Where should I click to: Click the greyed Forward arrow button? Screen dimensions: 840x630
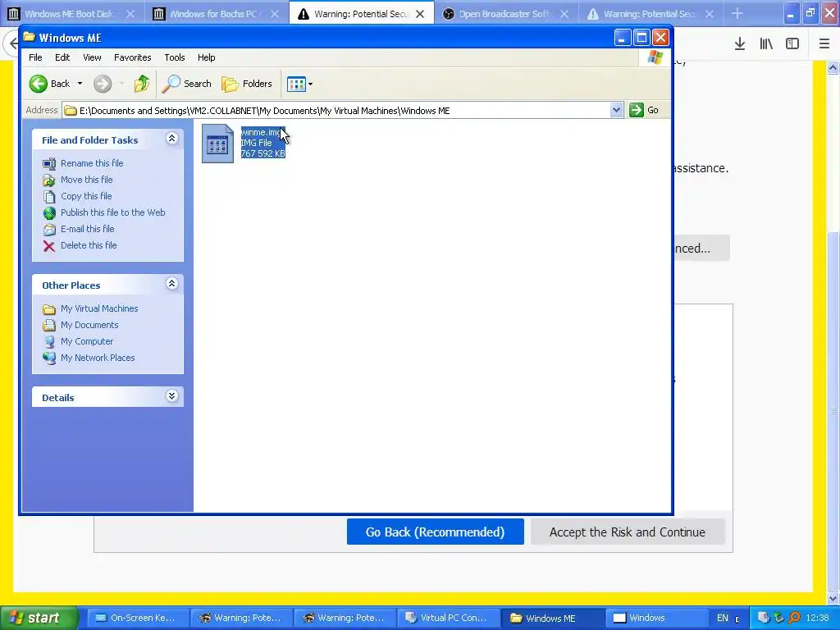[x=103, y=84]
